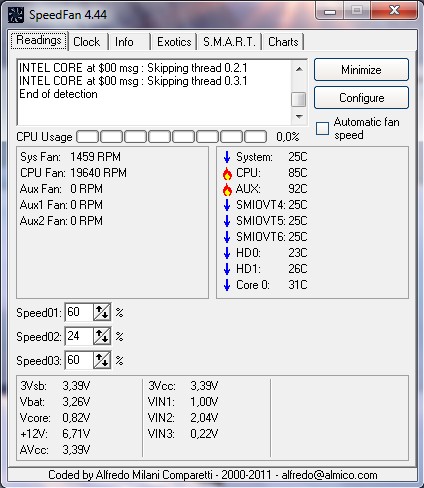Click the flame icon next to CPU temperature
This screenshot has width=424, height=488.
227,173
